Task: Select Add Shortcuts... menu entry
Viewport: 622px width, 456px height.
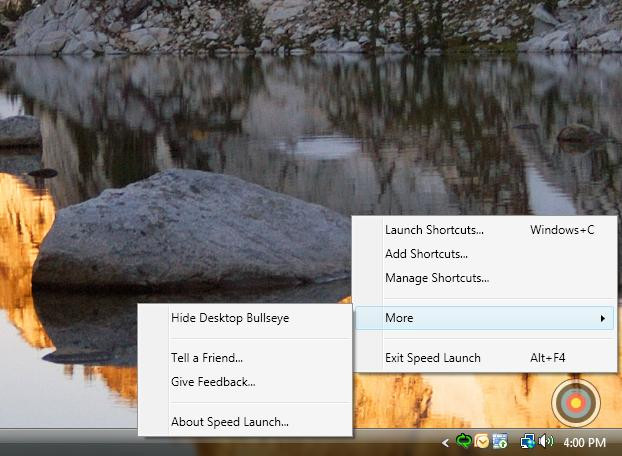Action: 426,254
